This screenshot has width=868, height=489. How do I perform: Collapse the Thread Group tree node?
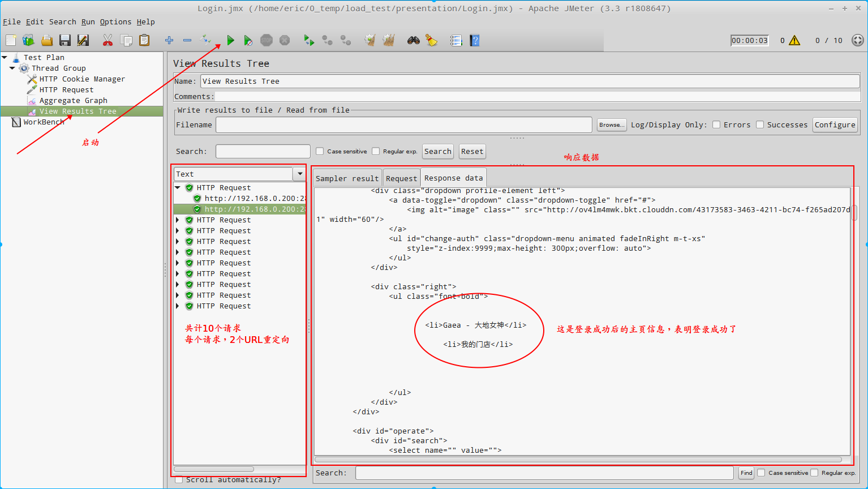coord(12,68)
